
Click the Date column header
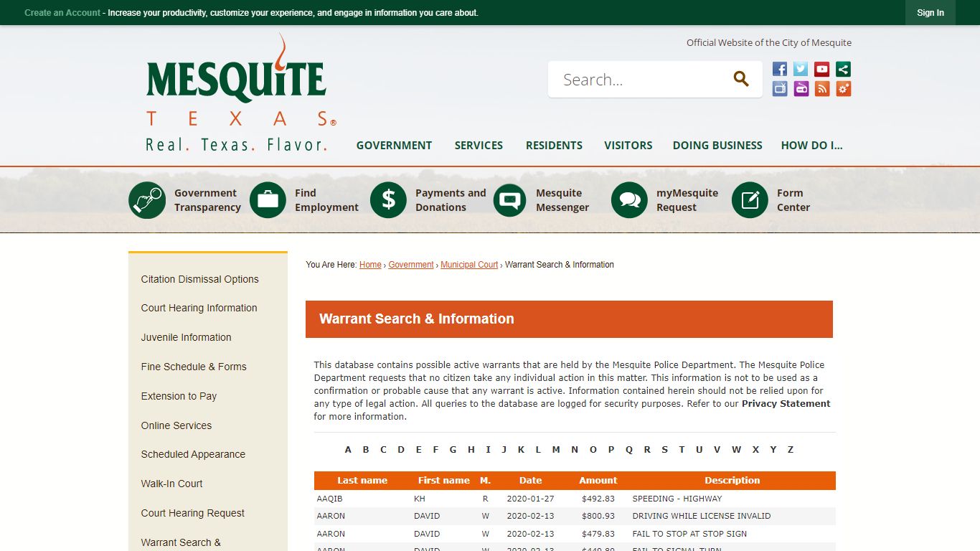(531, 481)
